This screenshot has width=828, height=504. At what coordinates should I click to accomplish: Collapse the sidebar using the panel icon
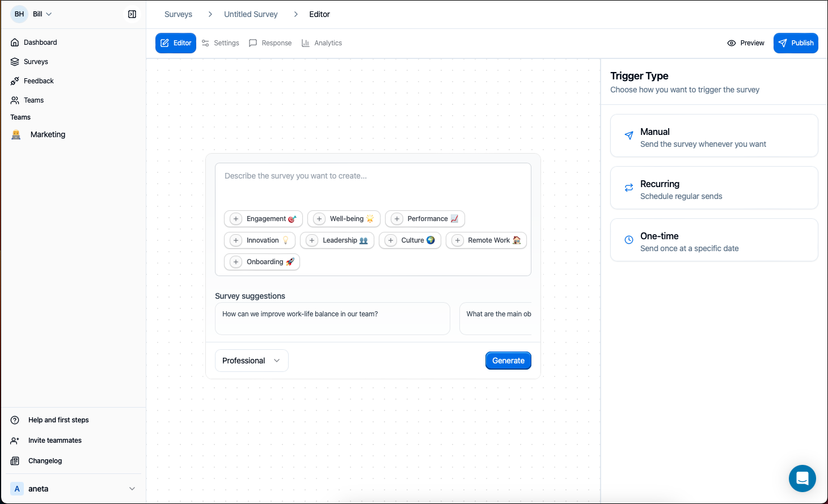(x=132, y=14)
